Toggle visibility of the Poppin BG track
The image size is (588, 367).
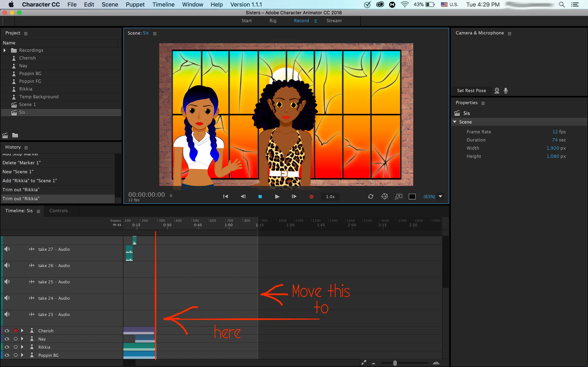tap(7, 355)
